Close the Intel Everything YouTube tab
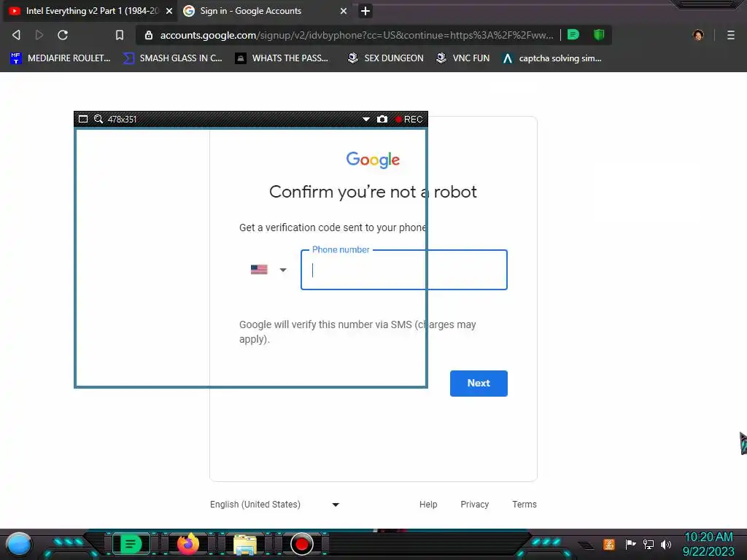This screenshot has height=560, width=747. [x=169, y=11]
